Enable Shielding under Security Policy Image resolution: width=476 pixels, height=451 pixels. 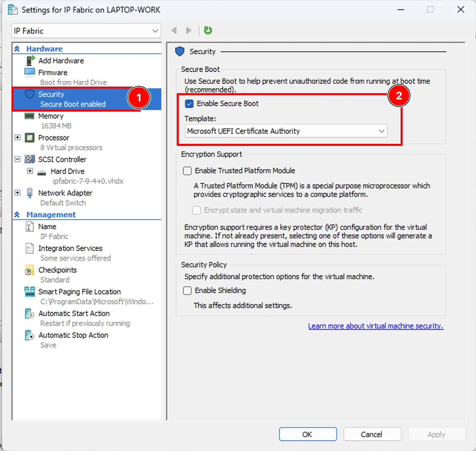pyautogui.click(x=187, y=290)
